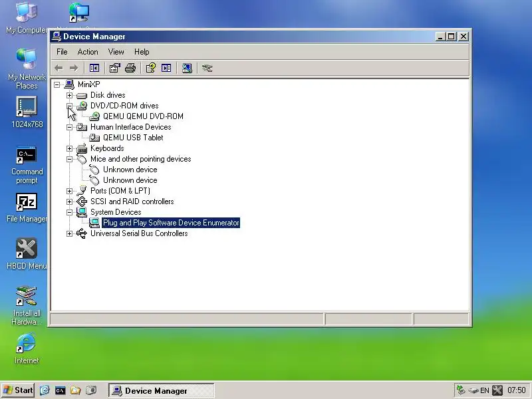Click the Human Interface Devices icon

pyautogui.click(x=82, y=127)
